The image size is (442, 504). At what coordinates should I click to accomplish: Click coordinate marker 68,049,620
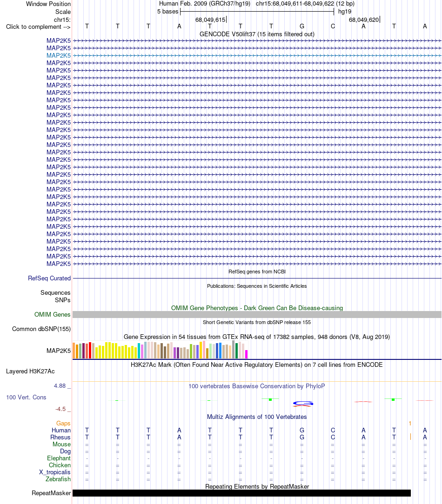[x=364, y=20]
